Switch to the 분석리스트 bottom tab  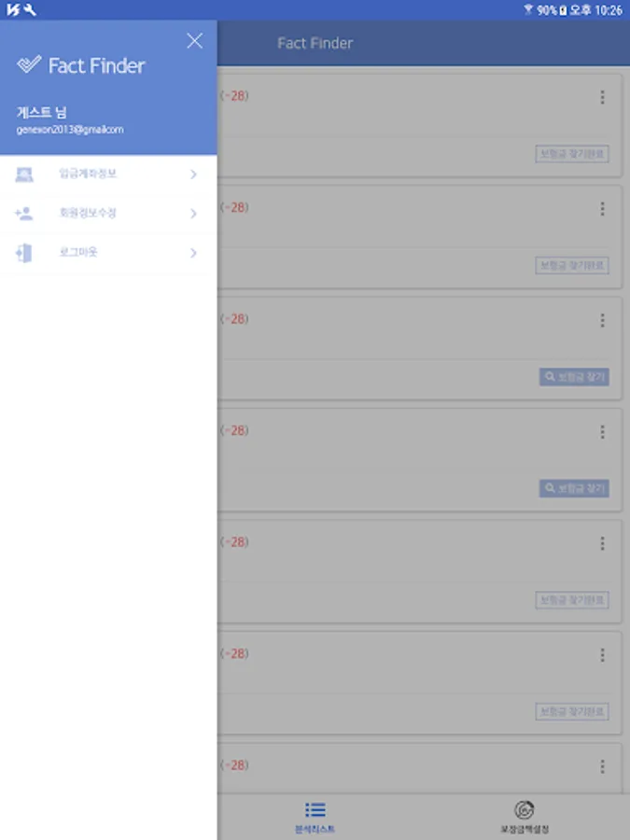click(x=315, y=818)
